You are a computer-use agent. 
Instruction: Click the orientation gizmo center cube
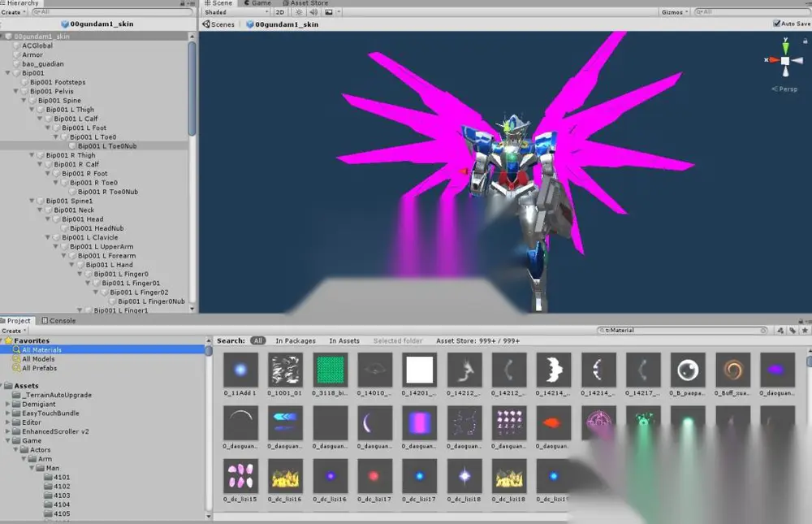point(785,61)
